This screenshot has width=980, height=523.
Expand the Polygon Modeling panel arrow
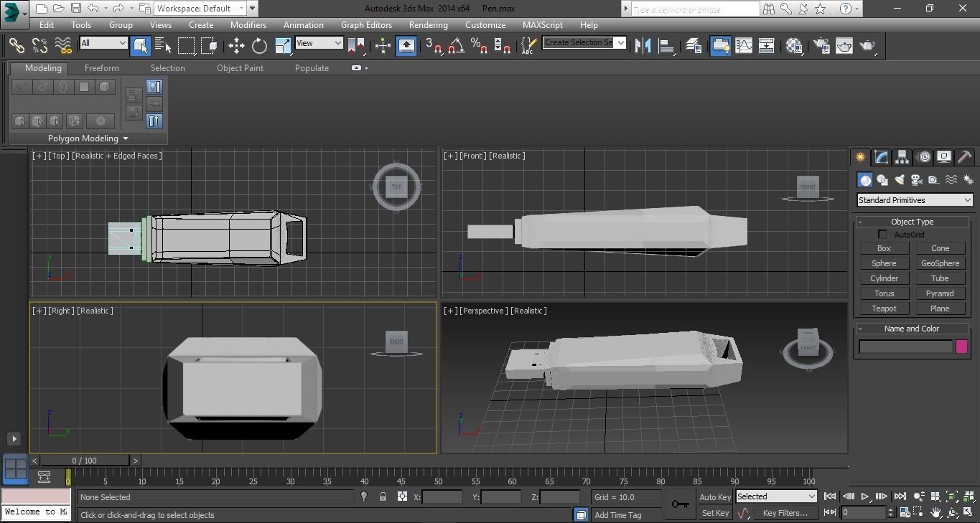126,138
